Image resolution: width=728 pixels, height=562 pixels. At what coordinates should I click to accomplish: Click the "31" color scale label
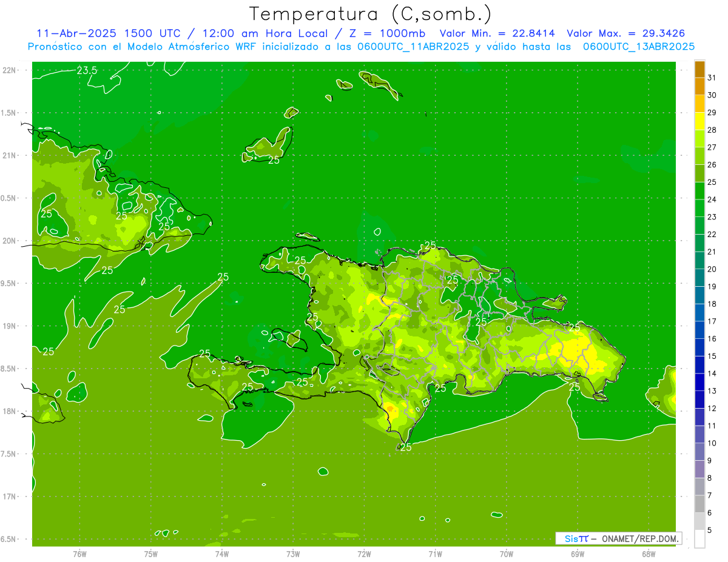coord(712,78)
